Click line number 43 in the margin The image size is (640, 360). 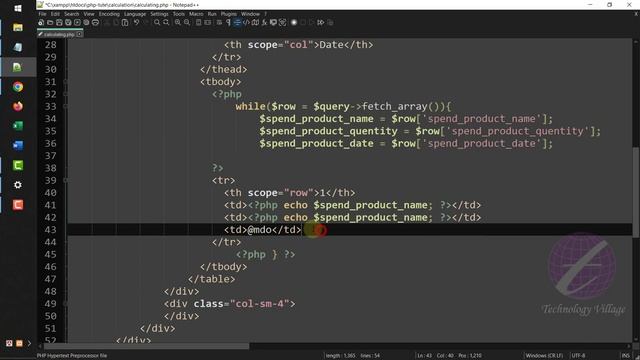pyautogui.click(x=51, y=230)
